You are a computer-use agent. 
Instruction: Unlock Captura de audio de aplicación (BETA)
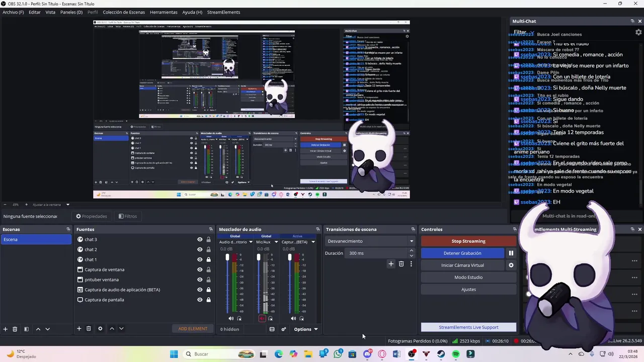[208, 290]
